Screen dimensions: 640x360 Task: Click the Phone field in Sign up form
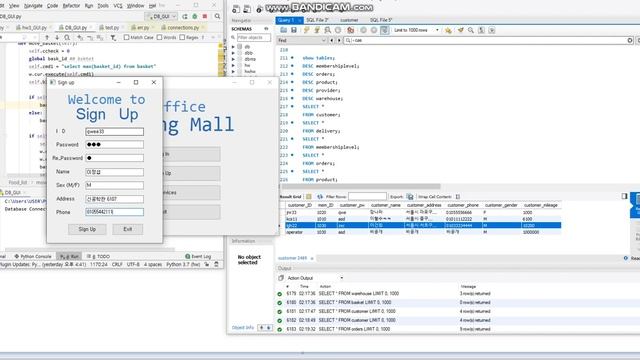pyautogui.click(x=114, y=212)
